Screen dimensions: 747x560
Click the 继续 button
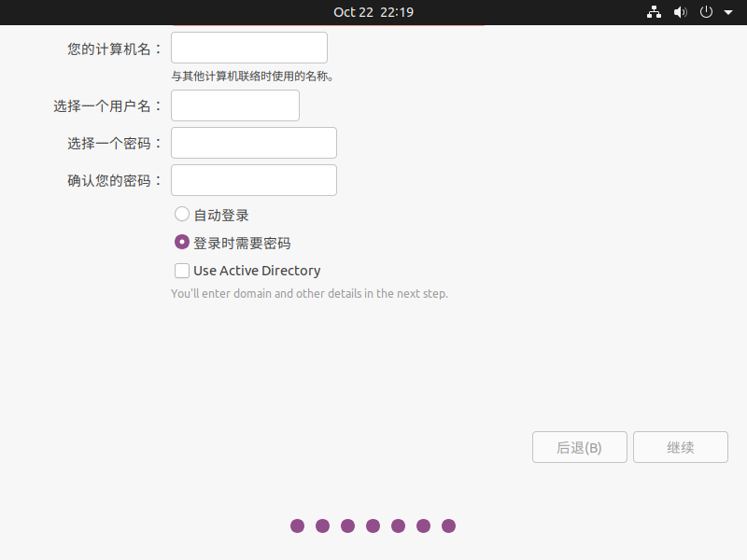click(x=680, y=447)
